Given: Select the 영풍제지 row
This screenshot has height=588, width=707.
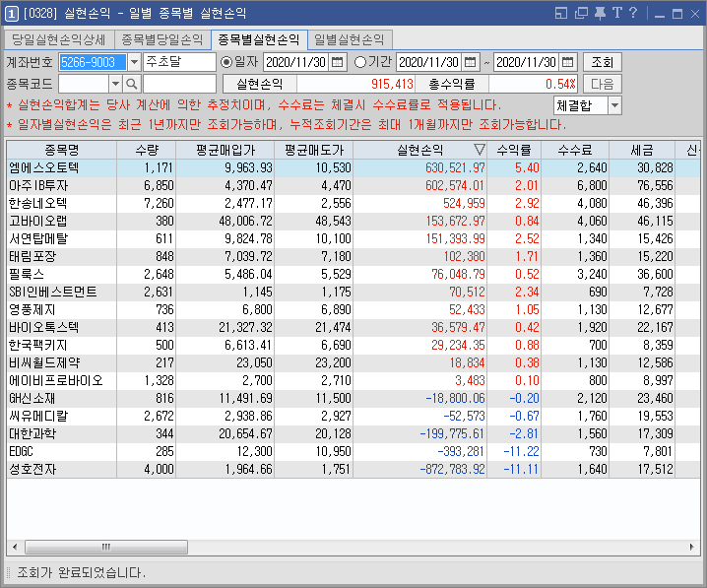Looking at the screenshot, I should [353, 310].
